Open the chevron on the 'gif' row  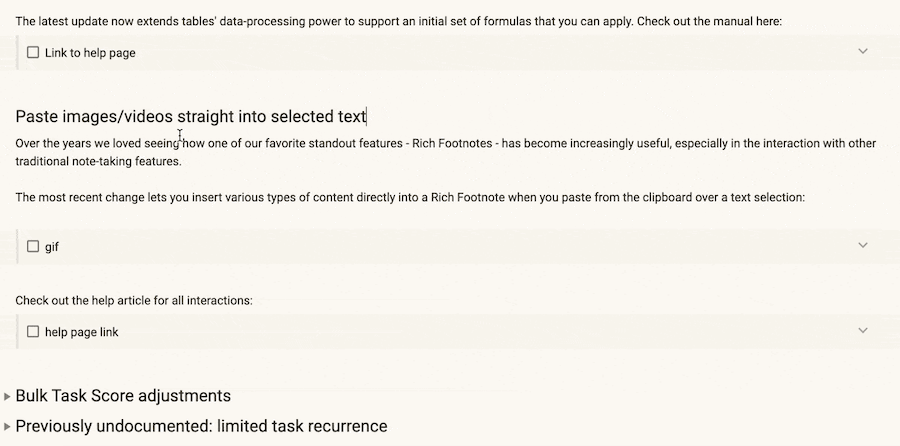pyautogui.click(x=863, y=245)
